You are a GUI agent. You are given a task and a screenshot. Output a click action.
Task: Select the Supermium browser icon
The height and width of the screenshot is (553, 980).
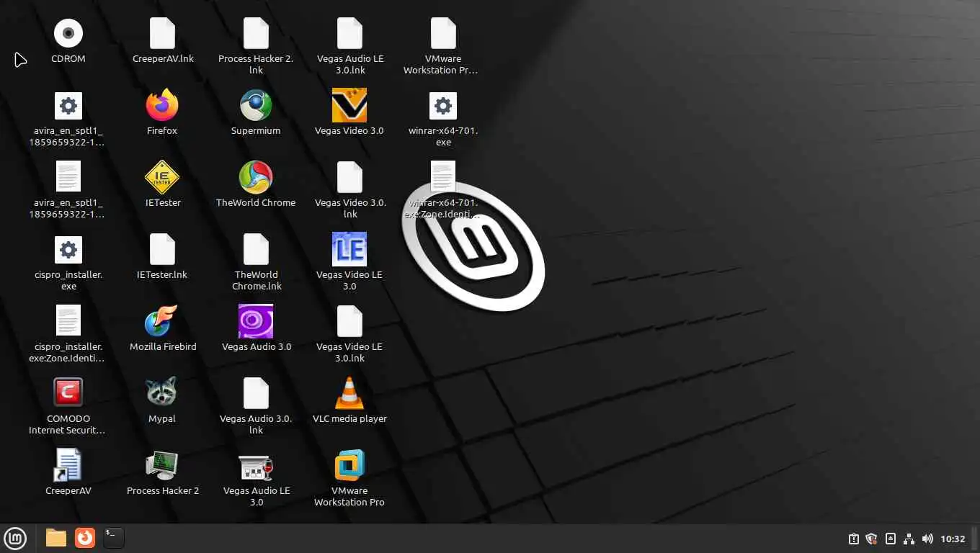(256, 105)
